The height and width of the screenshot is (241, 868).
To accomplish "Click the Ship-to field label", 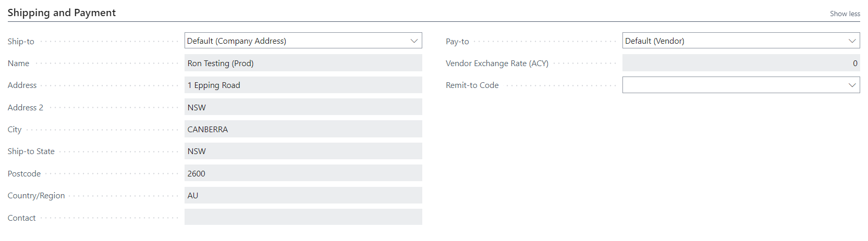I will pos(21,41).
